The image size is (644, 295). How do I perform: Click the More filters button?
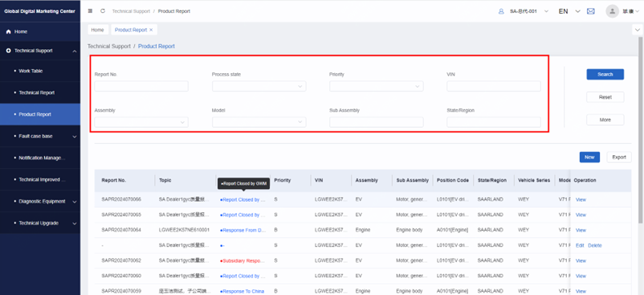[x=605, y=120]
